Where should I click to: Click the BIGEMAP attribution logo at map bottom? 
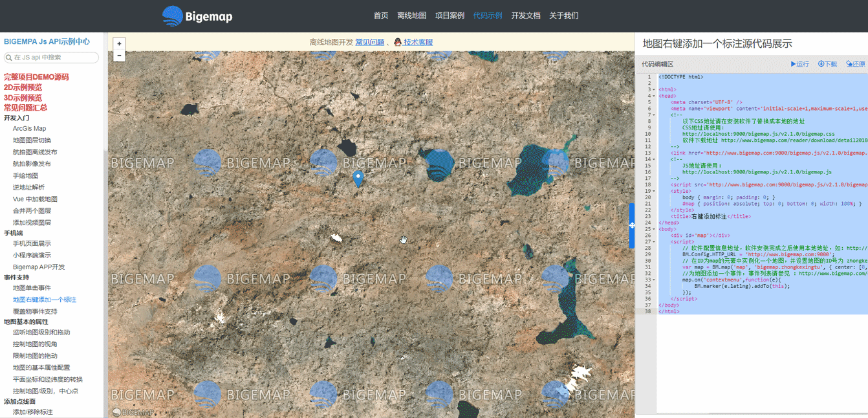pos(133,412)
